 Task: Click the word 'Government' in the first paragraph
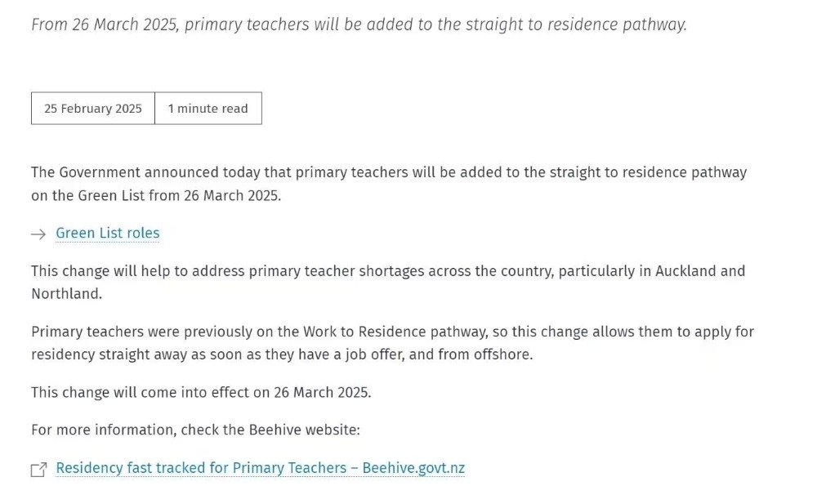[100, 172]
